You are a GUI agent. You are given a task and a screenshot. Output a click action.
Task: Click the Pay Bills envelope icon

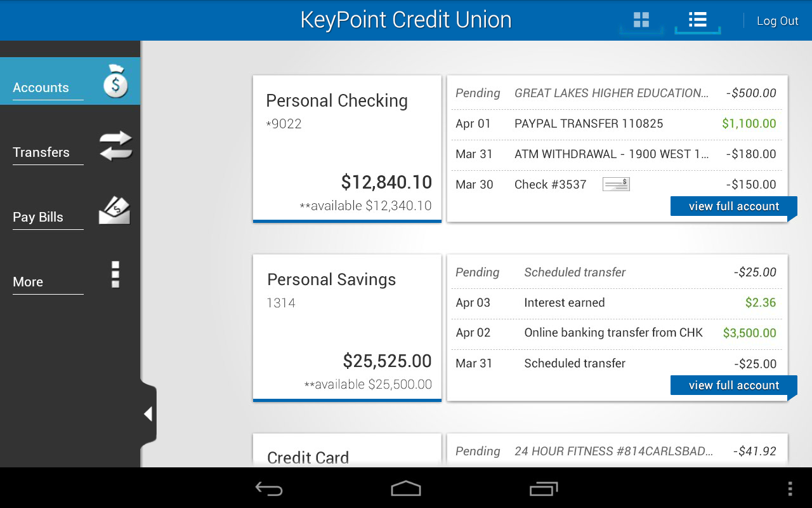click(x=114, y=211)
